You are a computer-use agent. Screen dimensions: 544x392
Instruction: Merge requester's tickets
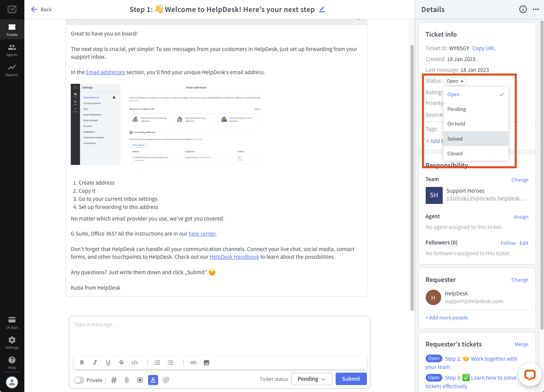coord(521,344)
